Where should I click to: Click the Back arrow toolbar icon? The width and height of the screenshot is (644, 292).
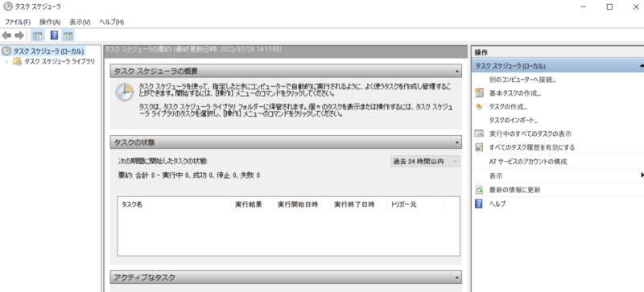pyautogui.click(x=6, y=35)
